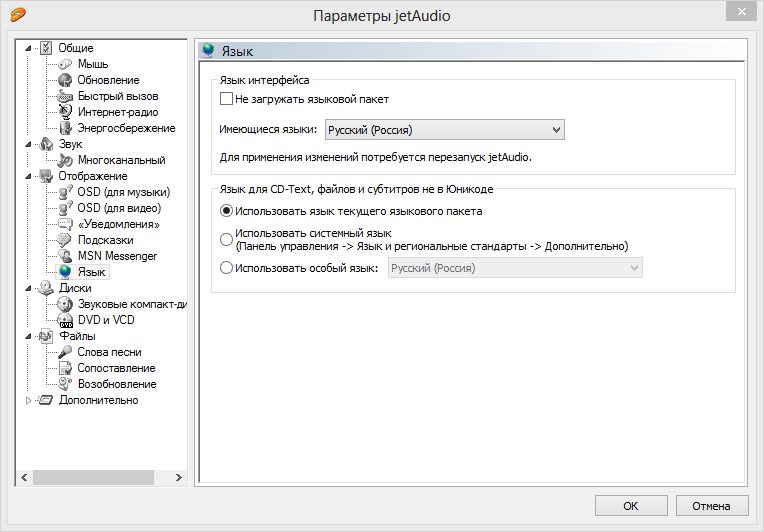Click the notes icon beside Многоканальный
This screenshot has height=532, width=764.
click(x=65, y=160)
